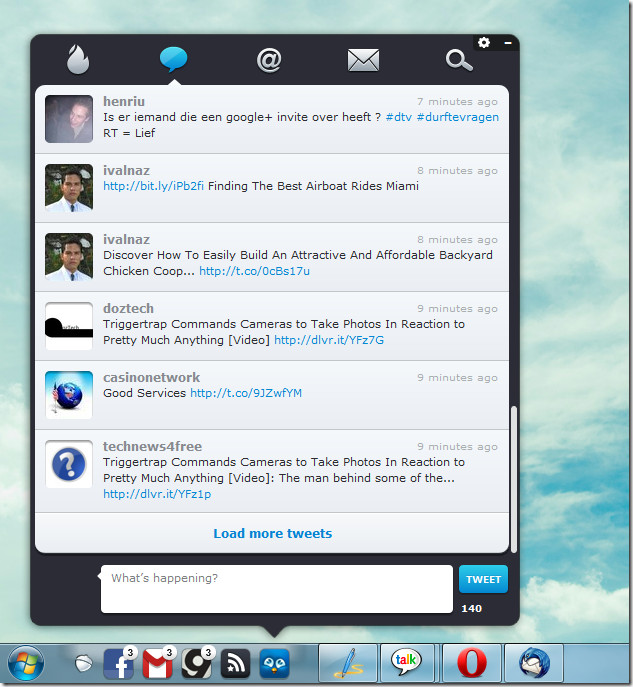
Task: Open the http://bit.ly/iPb2fi link
Action: pos(153,186)
